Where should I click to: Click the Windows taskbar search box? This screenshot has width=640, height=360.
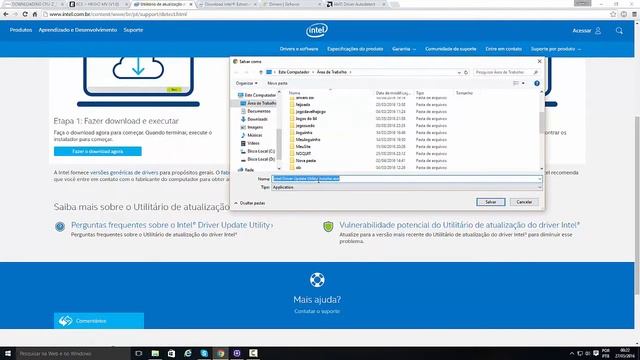pyautogui.click(x=73, y=353)
